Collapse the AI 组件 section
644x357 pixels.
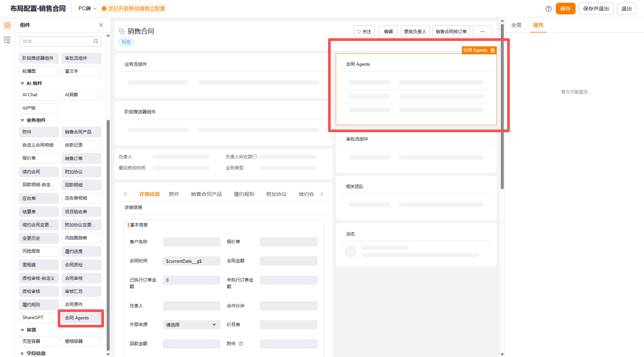[22, 83]
